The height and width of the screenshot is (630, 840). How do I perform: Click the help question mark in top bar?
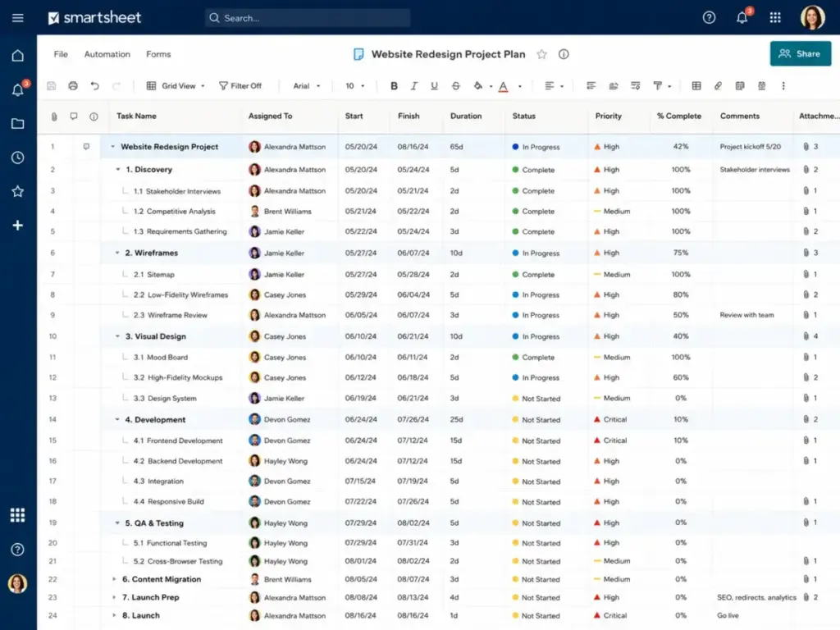point(709,18)
